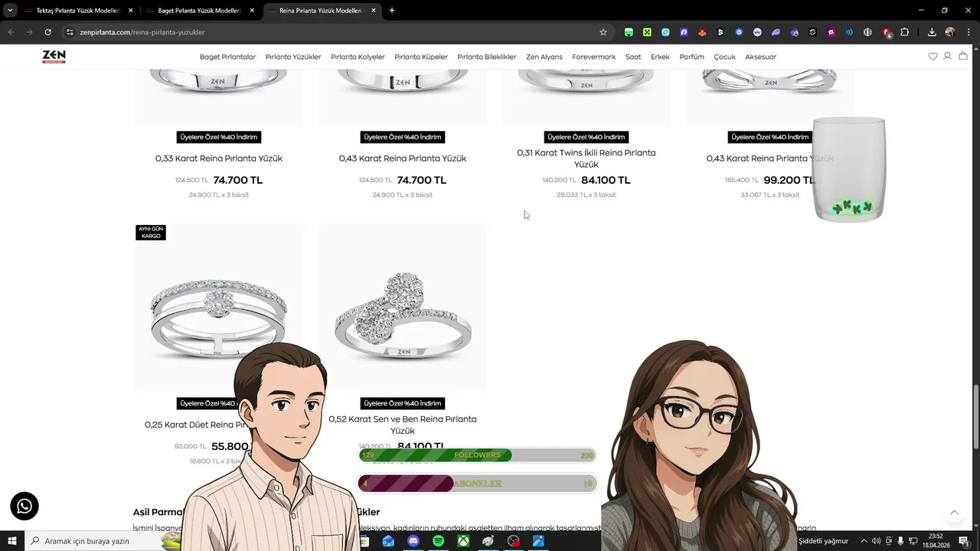The height and width of the screenshot is (551, 980).
Task: Open the Zen Alyans menu
Action: [544, 57]
